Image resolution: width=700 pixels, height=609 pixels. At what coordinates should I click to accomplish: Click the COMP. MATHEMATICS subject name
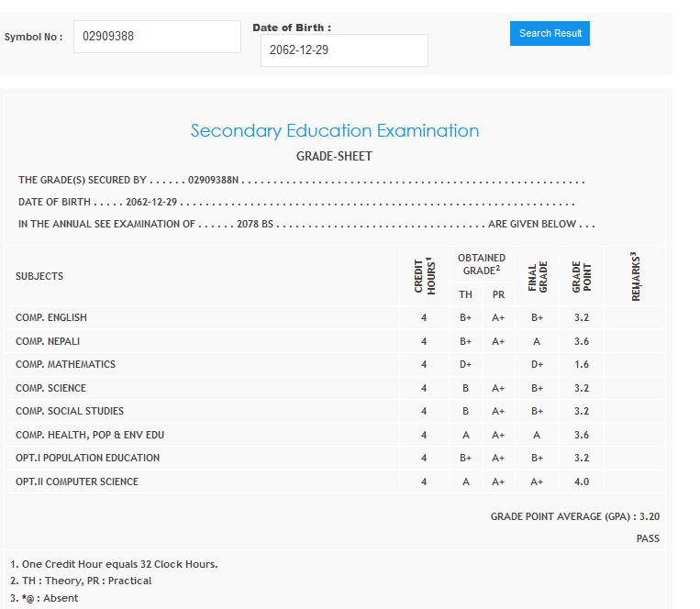(65, 364)
